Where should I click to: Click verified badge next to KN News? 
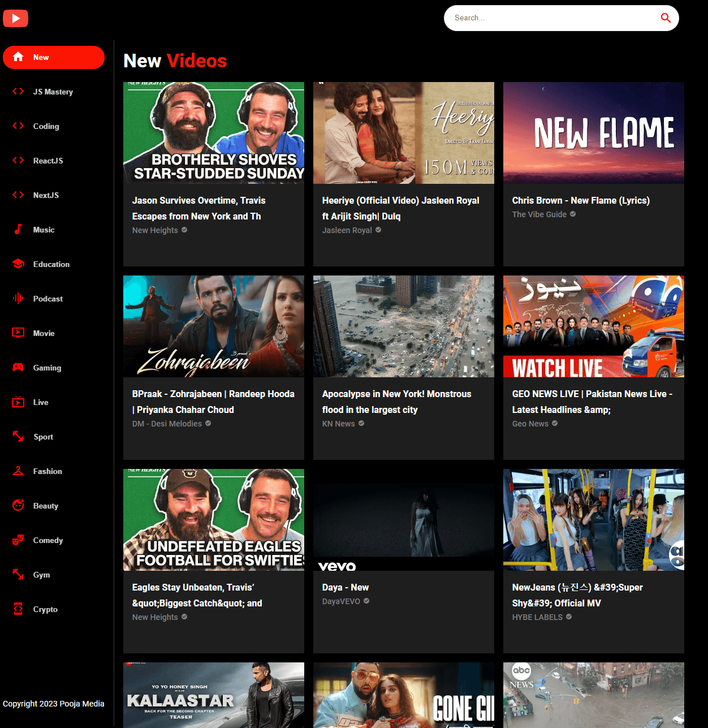(361, 424)
